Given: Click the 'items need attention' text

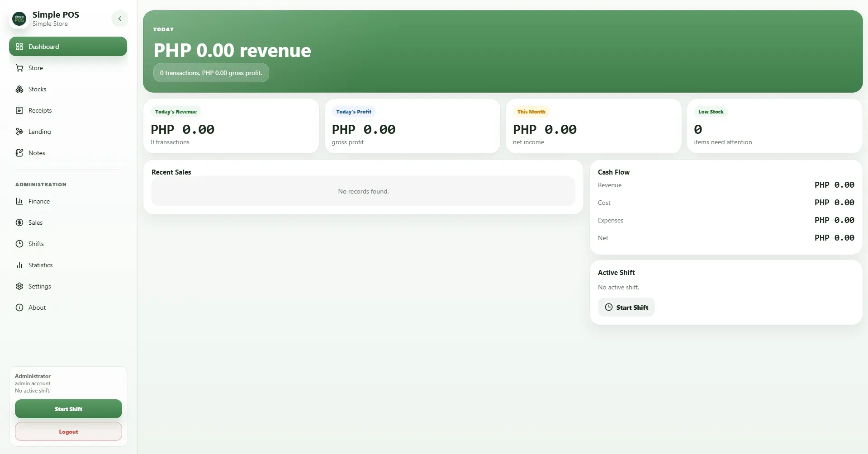Looking at the screenshot, I should [x=723, y=142].
